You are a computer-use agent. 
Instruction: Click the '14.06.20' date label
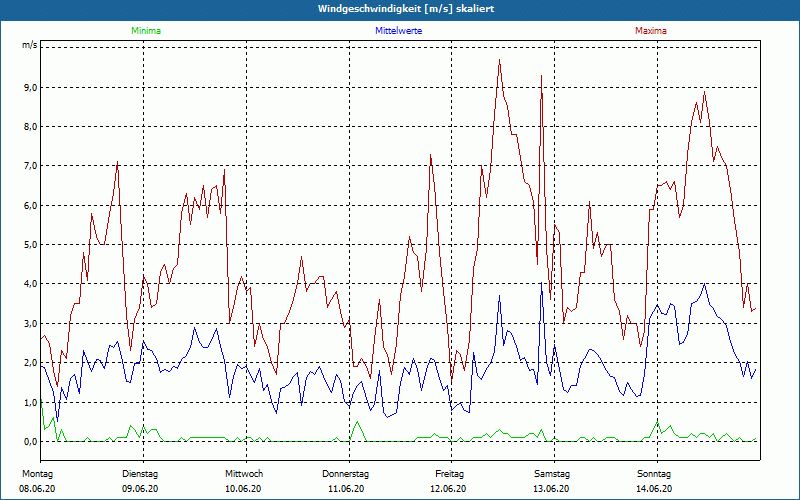[x=654, y=489]
